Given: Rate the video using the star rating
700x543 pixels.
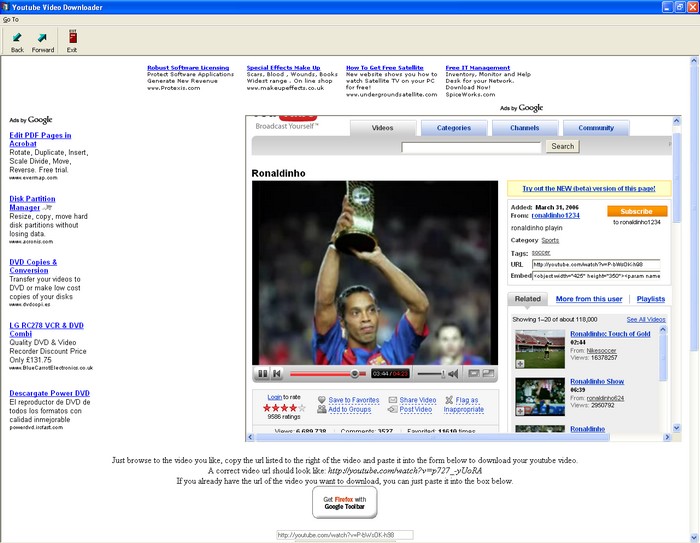Looking at the screenshot, I should tap(284, 408).
